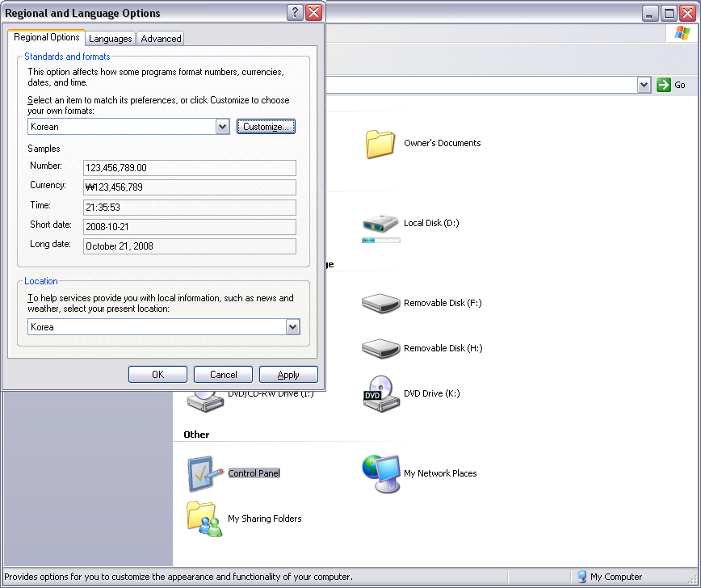Select the Local Disk (D:) label
This screenshot has width=701, height=588.
pyautogui.click(x=431, y=223)
